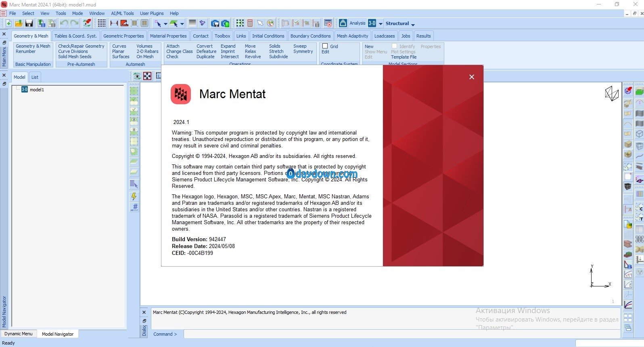Close the Marc Mentat about dialog
Screen dimensions: 644x347
(x=472, y=77)
